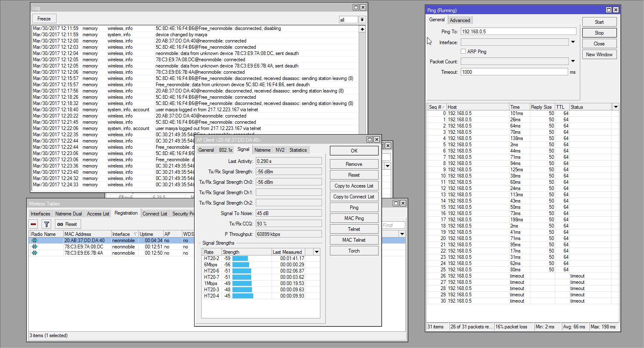Click Remove in AP Client dialog
Viewport: 644px width, 348px height.
click(x=354, y=164)
